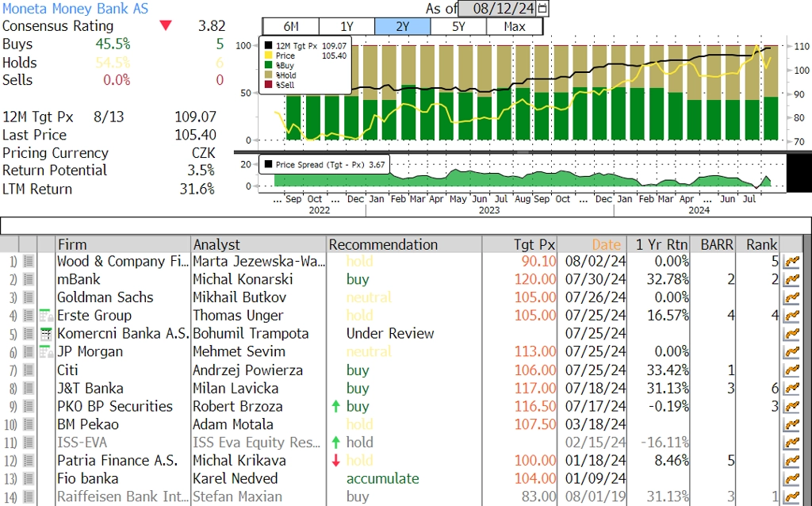Click the list icon on the BM Pekao row
This screenshot has height=506, width=812.
click(x=29, y=424)
